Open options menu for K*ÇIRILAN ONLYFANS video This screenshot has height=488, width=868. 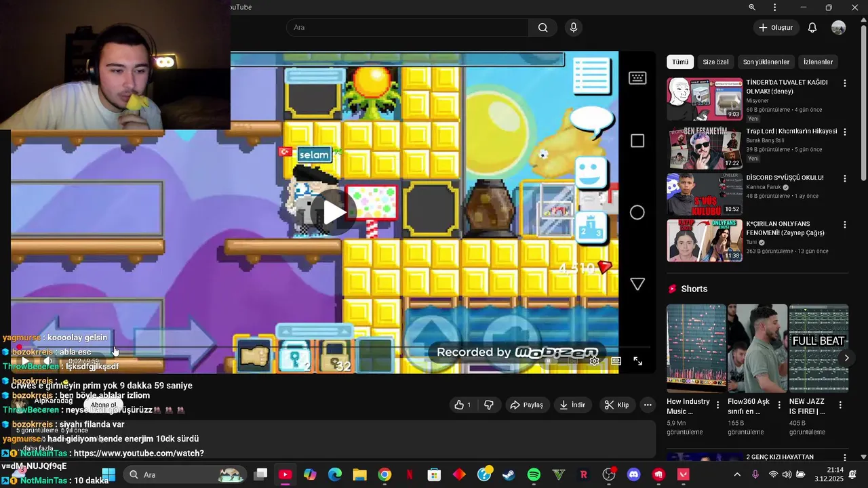coord(845,225)
